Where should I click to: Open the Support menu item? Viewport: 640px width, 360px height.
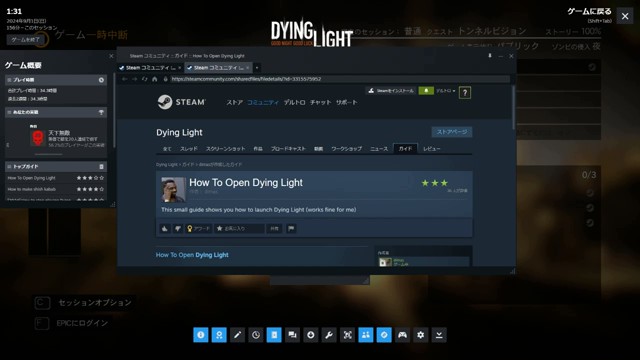[x=347, y=102]
